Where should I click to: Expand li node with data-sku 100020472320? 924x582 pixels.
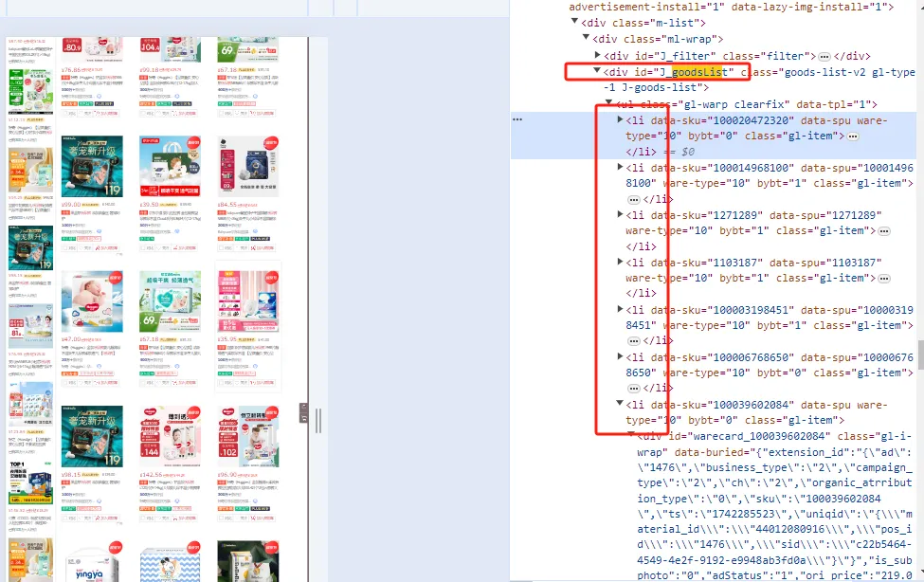tap(620, 119)
